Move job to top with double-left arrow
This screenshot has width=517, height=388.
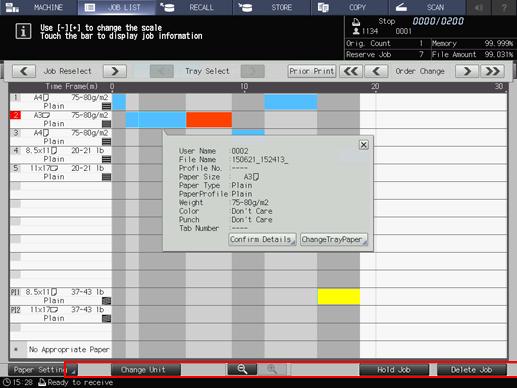click(x=351, y=71)
